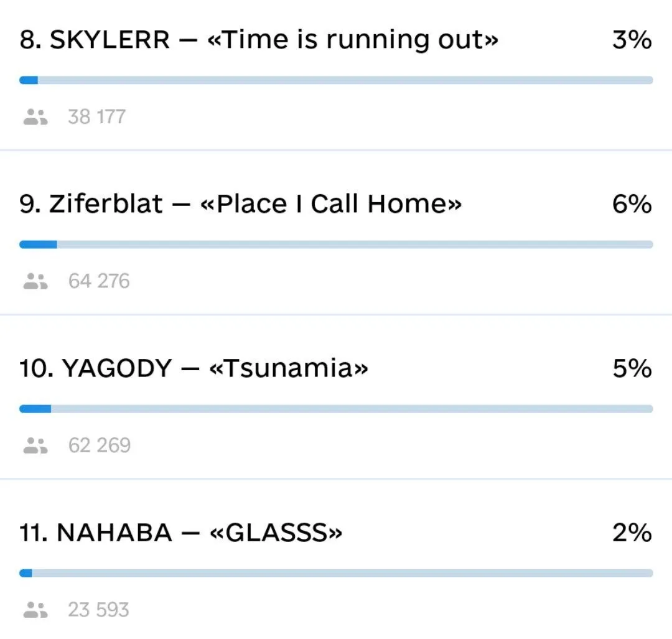Viewport: 672px width, 639px height.
Task: Click voters icon under Ziferblat option
Action: (x=35, y=281)
